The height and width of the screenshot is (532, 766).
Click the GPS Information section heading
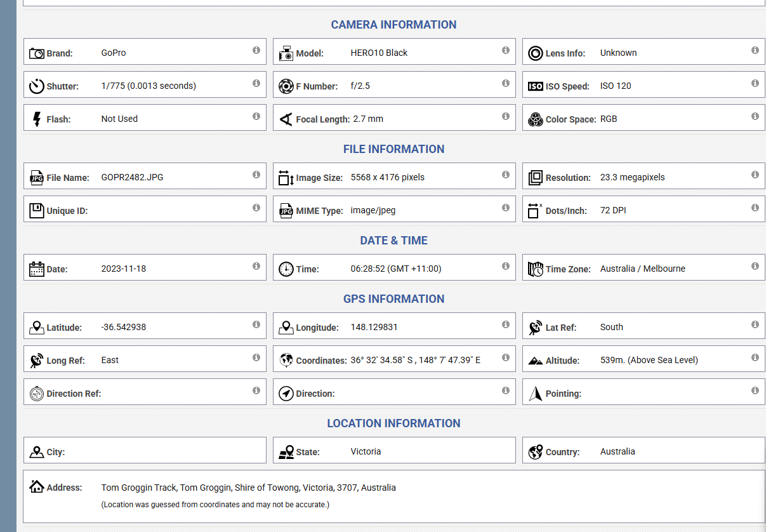[x=393, y=299]
